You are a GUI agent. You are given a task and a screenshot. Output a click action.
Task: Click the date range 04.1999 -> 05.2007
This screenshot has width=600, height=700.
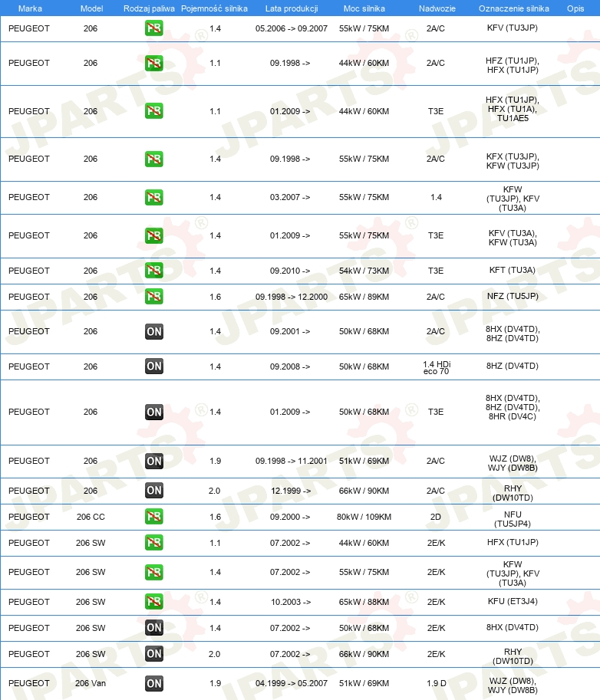292,683
